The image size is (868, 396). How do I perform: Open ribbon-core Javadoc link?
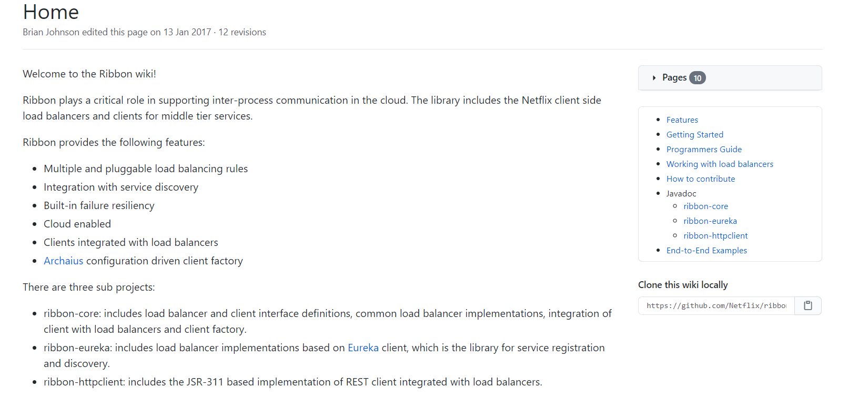click(x=706, y=206)
